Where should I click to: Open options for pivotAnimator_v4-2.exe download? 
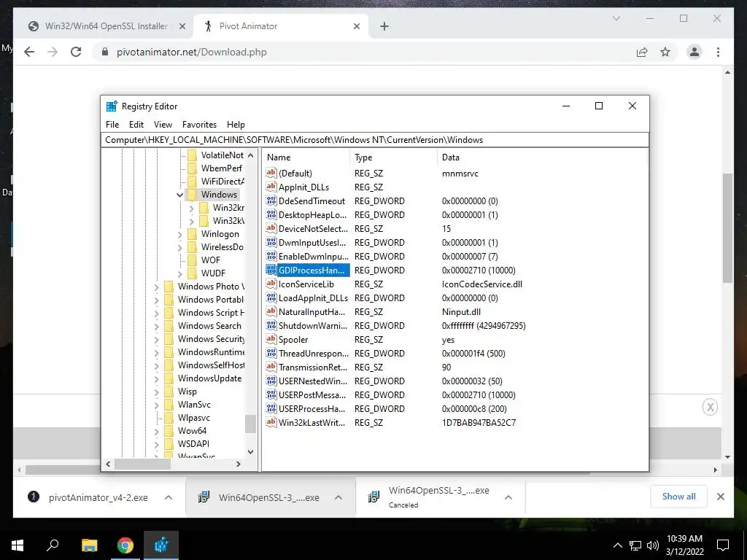[169, 497]
